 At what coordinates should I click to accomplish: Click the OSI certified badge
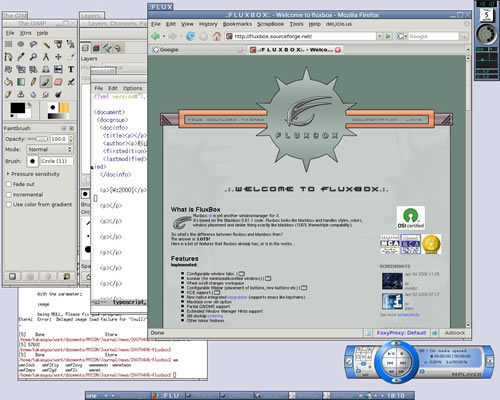[x=411, y=218]
